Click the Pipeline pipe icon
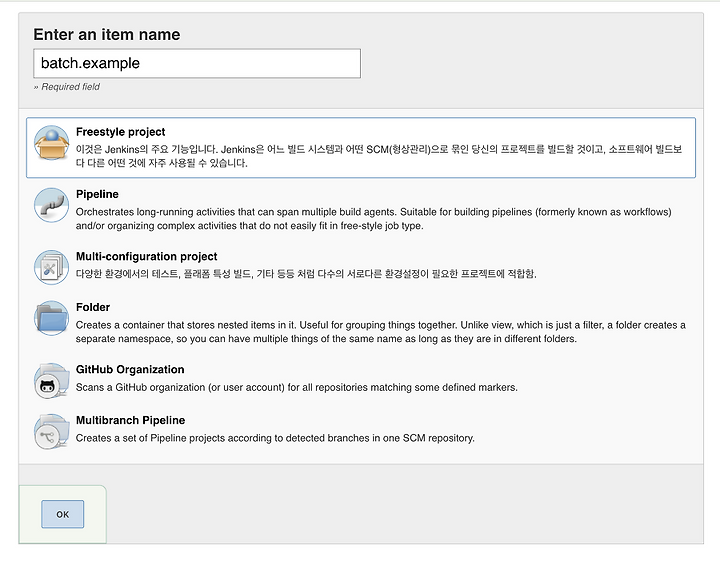 51,205
